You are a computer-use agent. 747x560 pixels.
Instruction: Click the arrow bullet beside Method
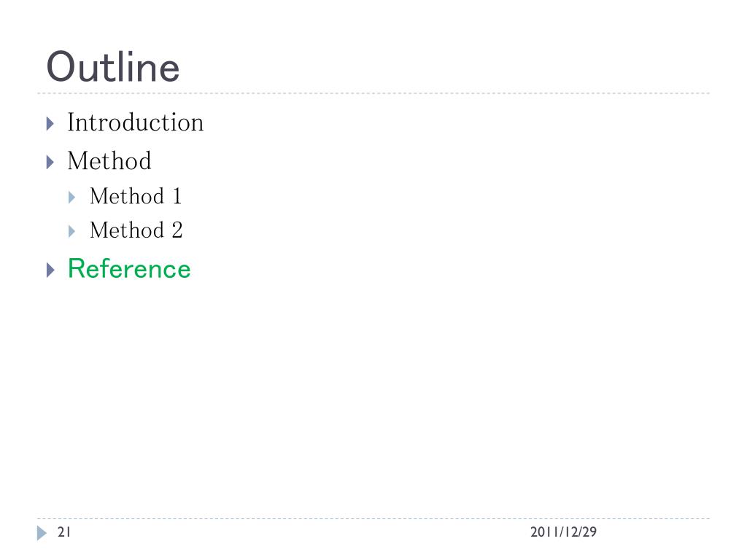pos(50,163)
